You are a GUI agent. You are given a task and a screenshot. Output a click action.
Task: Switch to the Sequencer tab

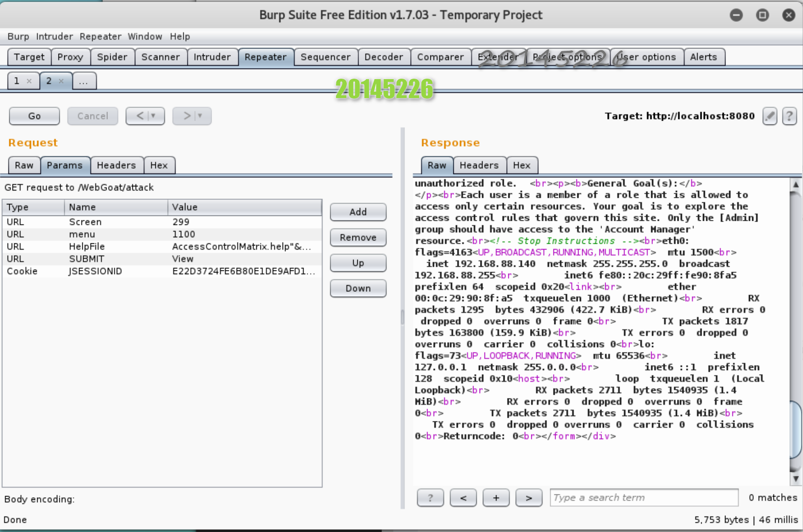coord(325,57)
